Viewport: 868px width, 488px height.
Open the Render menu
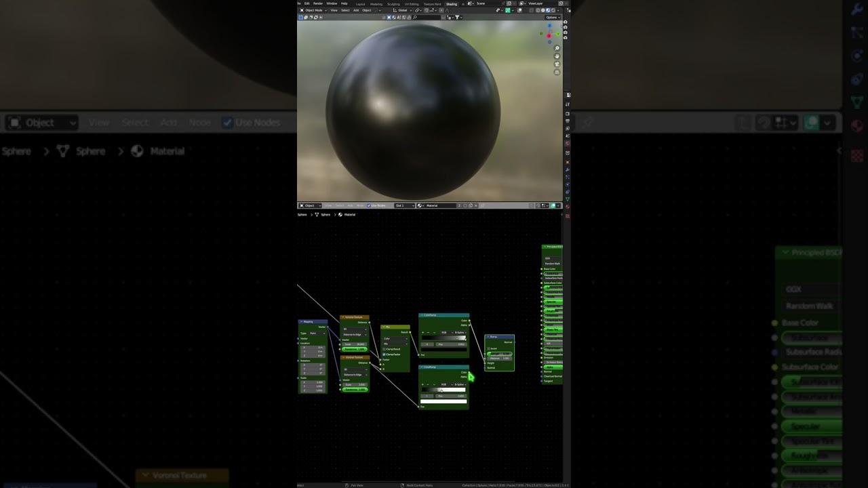pyautogui.click(x=318, y=3)
